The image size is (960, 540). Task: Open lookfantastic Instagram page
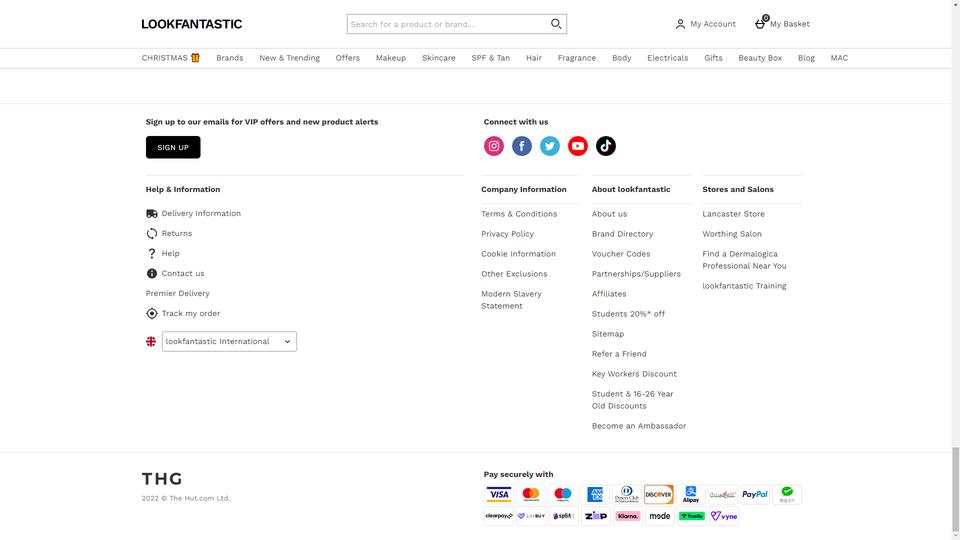(493, 146)
